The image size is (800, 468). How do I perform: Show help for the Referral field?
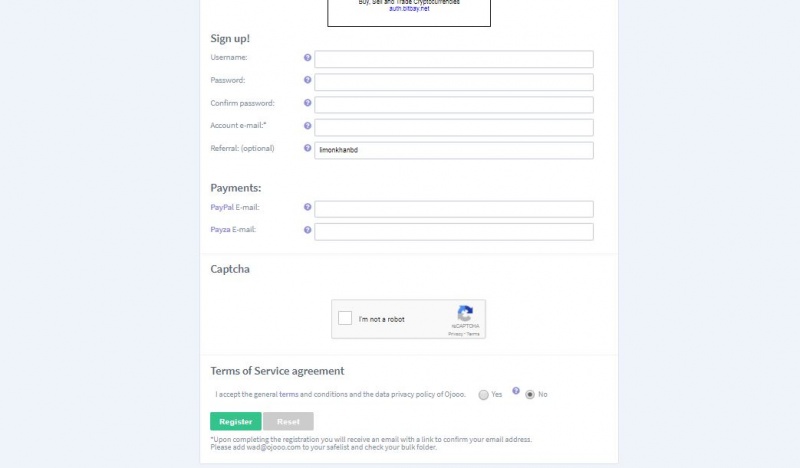[308, 148]
